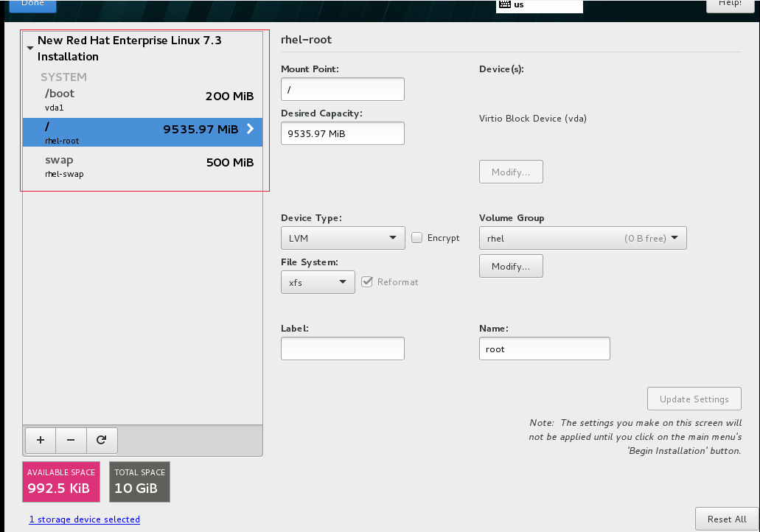Add a new mount point with plus button

(41, 440)
